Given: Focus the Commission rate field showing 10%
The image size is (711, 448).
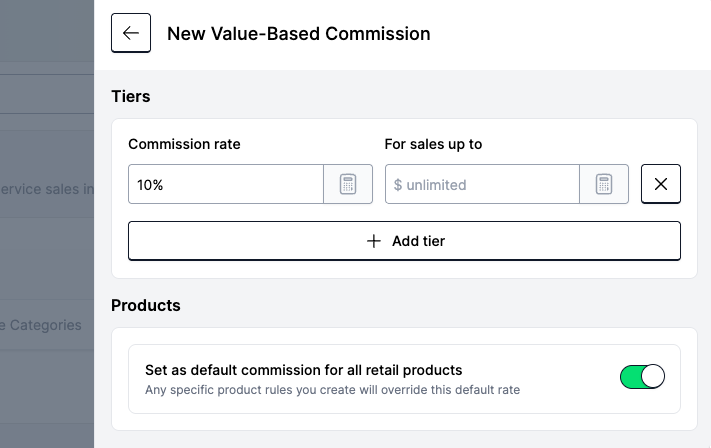Looking at the screenshot, I should 226,184.
